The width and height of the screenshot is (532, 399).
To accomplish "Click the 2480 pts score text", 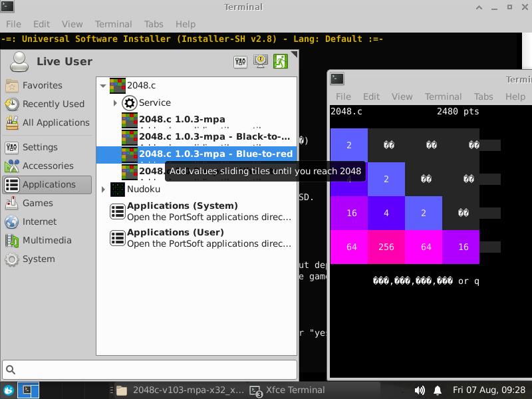I will 458,111.
